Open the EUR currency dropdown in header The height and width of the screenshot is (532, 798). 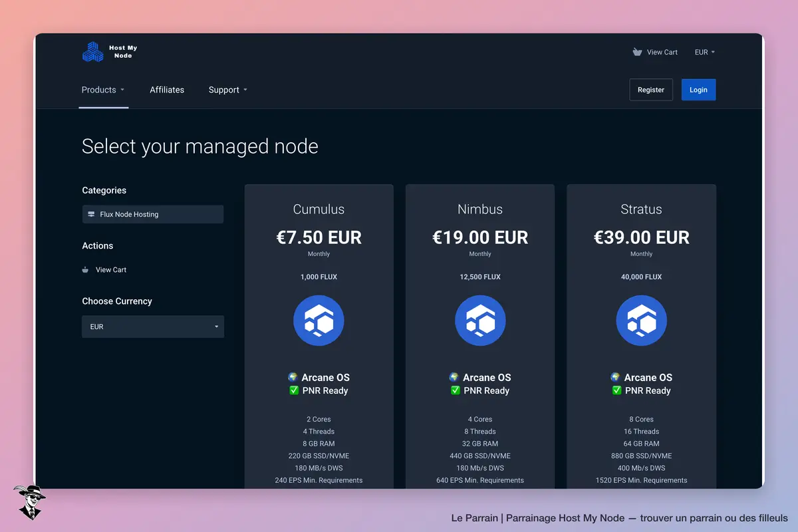pyautogui.click(x=705, y=52)
